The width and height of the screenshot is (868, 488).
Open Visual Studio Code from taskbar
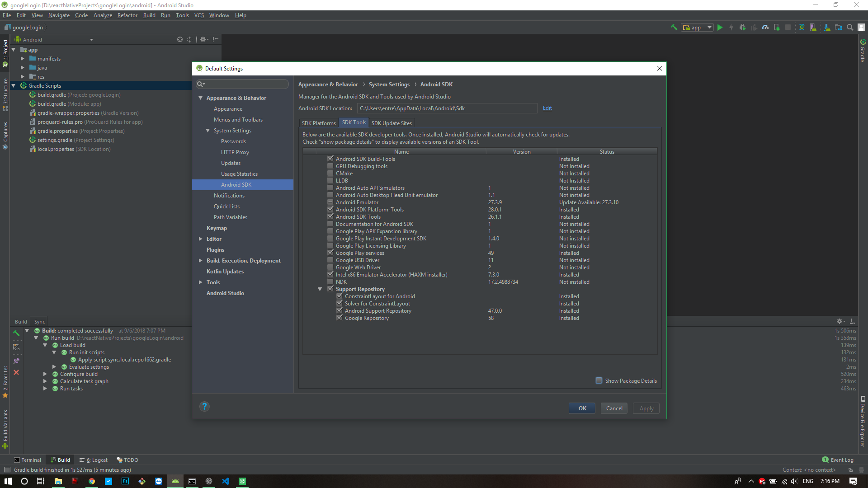(226, 481)
